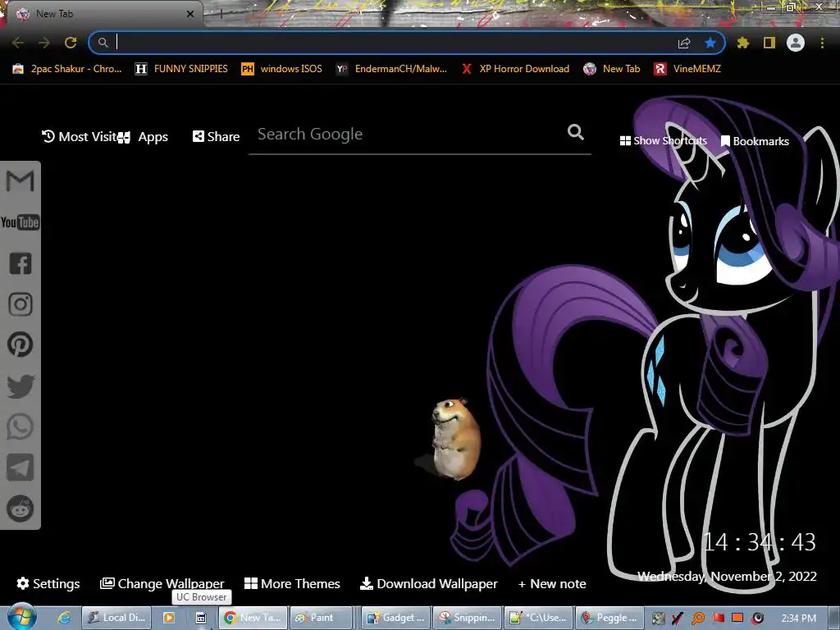Open 2pac Shakur bookmark
This screenshot has height=630, width=840.
pyautogui.click(x=67, y=69)
